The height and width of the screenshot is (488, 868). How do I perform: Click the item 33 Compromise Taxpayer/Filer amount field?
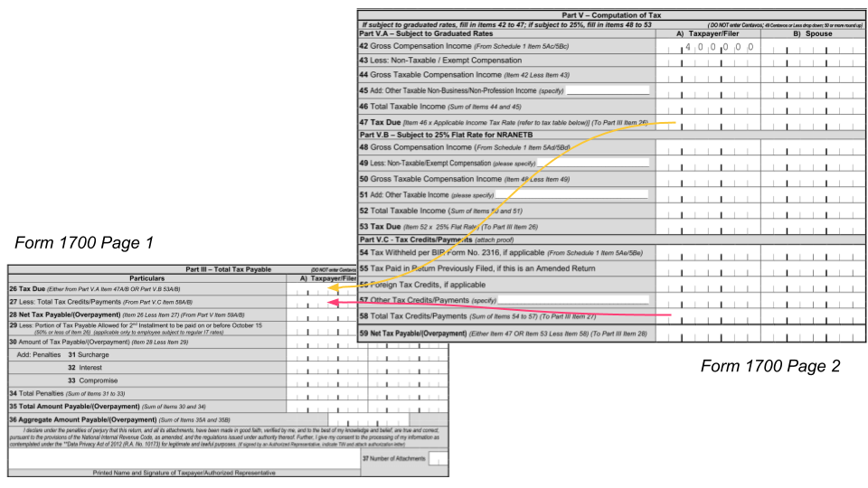327,380
